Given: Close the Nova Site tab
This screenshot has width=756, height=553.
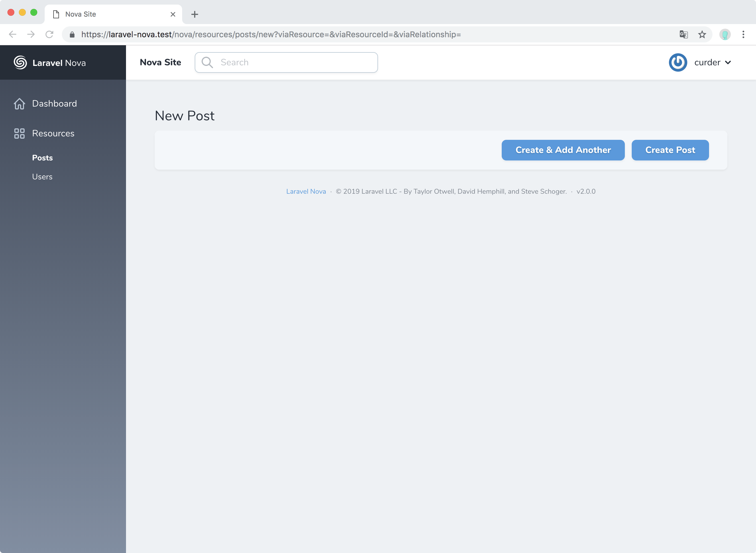Looking at the screenshot, I should click(173, 14).
